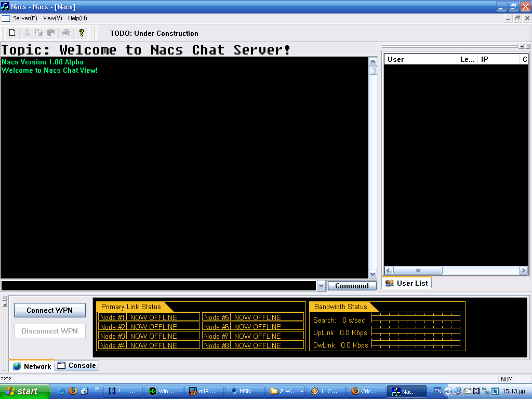The image size is (532, 399).
Task: Click the Firefox quick launch icon
Action: pyautogui.click(x=73, y=391)
